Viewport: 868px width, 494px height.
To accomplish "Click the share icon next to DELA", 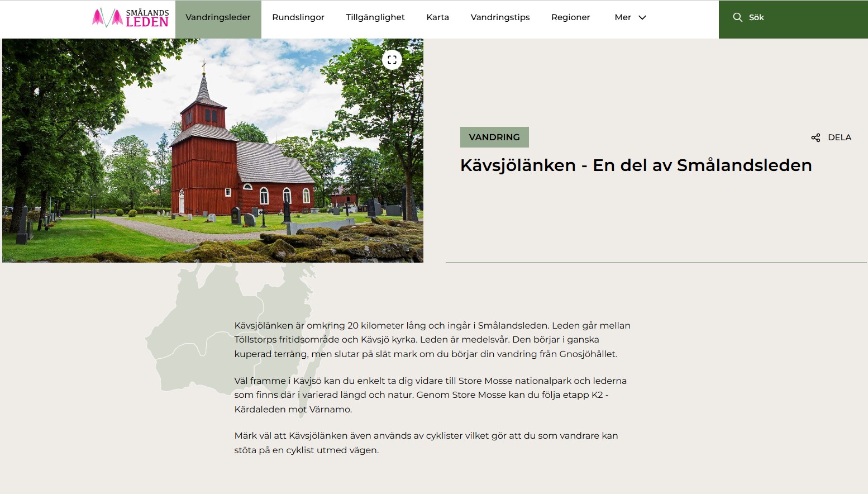I will click(815, 137).
